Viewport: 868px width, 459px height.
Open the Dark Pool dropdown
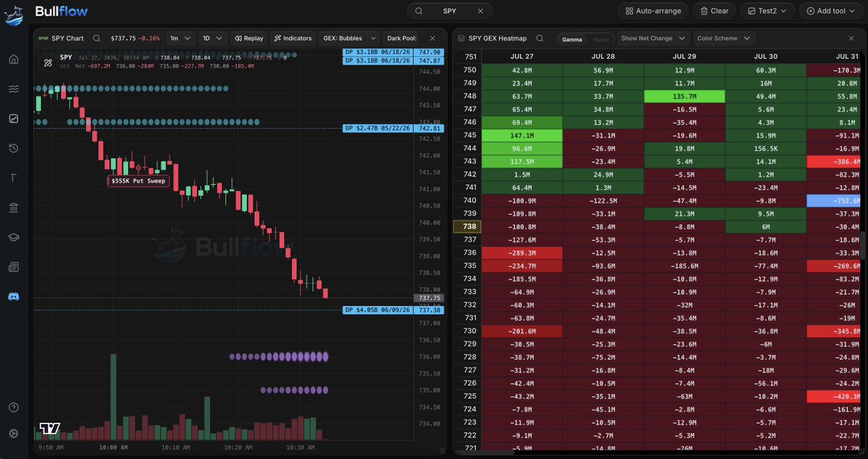click(402, 38)
